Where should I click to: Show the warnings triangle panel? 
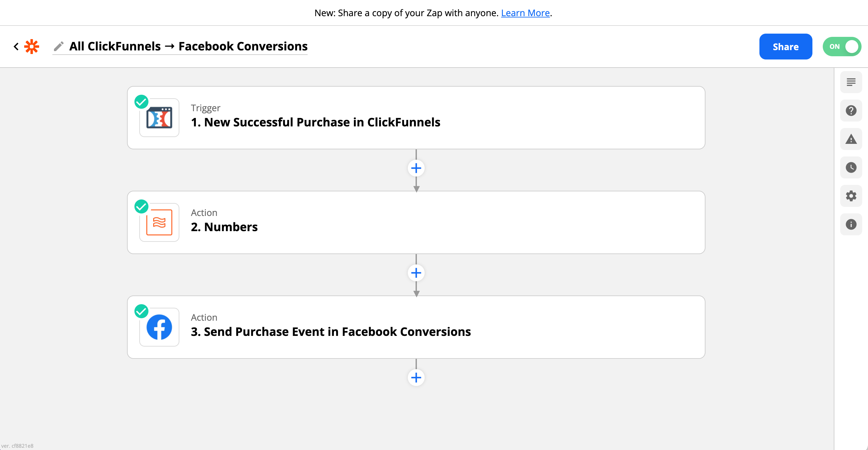851,139
